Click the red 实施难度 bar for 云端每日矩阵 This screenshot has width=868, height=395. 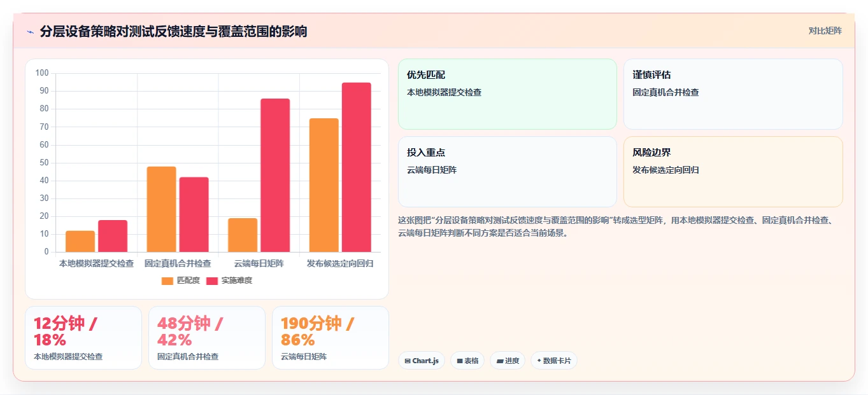coord(275,175)
